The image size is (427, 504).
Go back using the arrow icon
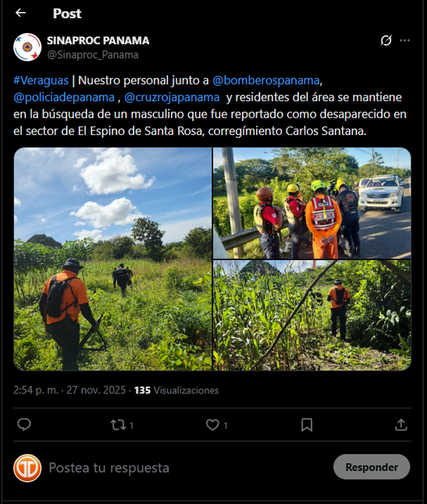(20, 13)
